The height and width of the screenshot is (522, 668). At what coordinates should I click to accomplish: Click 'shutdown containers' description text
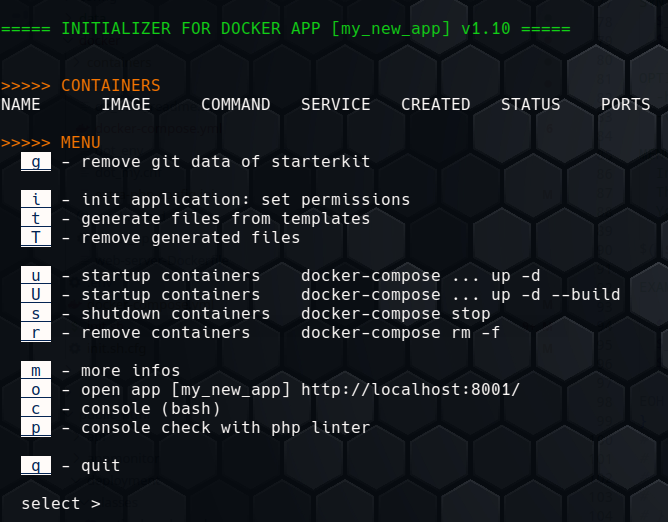tap(176, 314)
